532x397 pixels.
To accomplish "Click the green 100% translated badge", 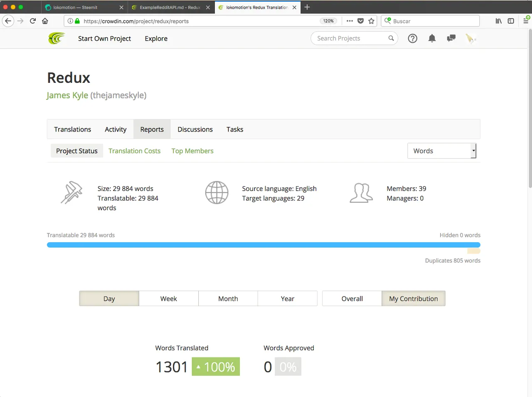I will (216, 367).
